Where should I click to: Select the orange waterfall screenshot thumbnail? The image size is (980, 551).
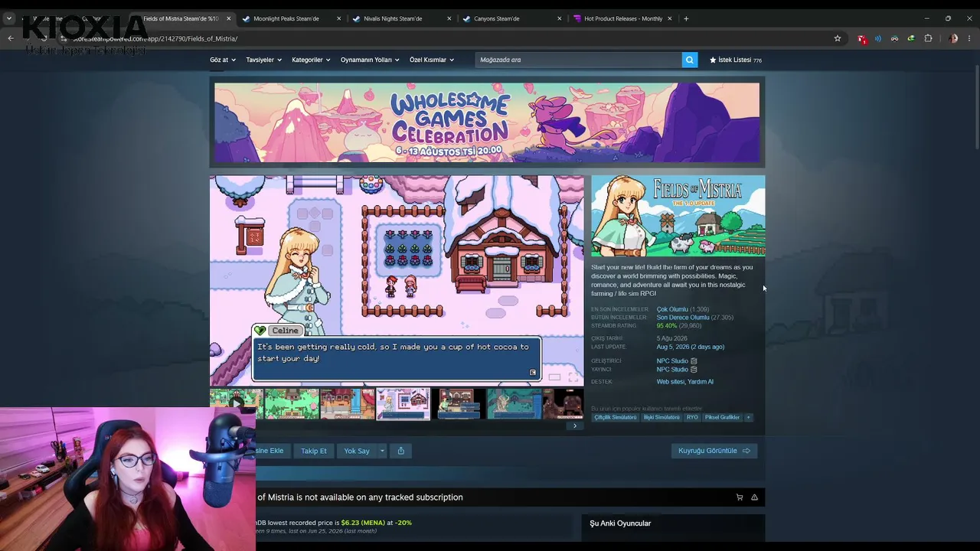point(348,404)
